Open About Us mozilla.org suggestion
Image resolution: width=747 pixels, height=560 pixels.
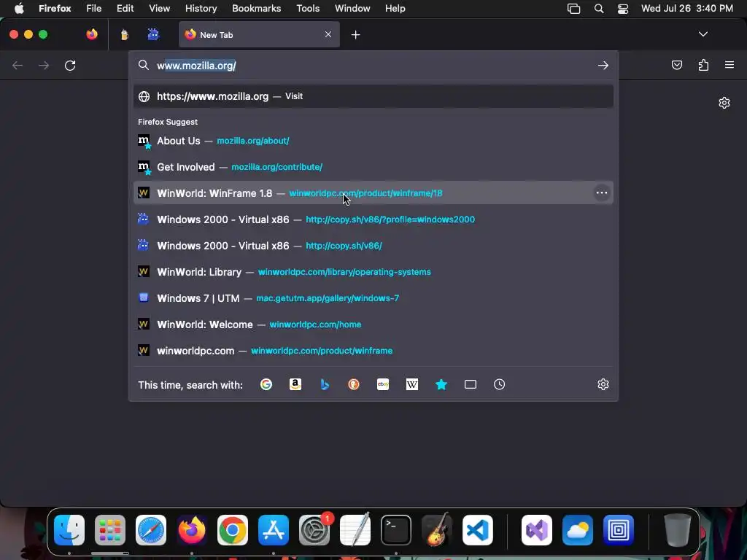(373, 141)
